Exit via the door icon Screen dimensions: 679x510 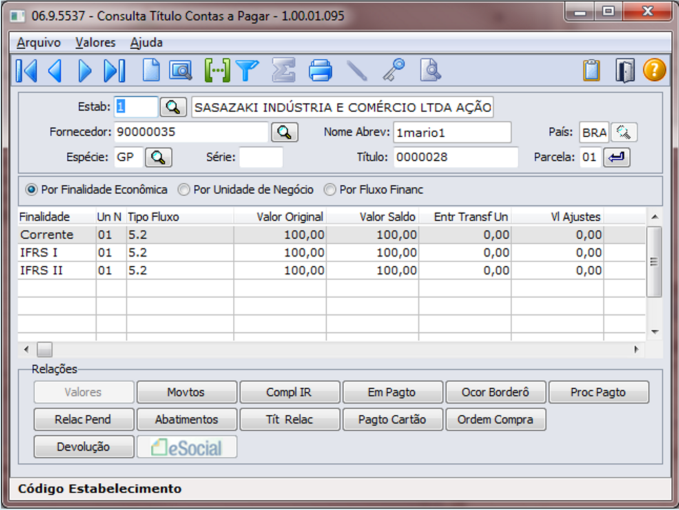click(625, 70)
